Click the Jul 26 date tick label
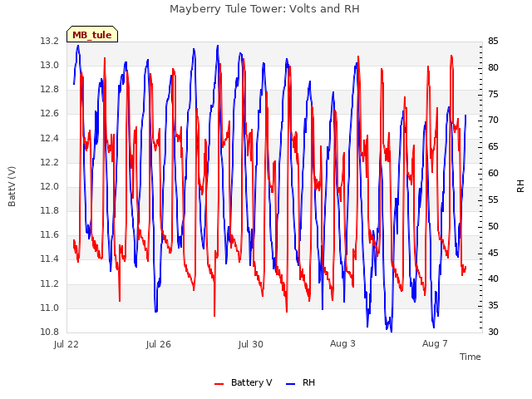This screenshot has width=532, height=399. click(159, 344)
